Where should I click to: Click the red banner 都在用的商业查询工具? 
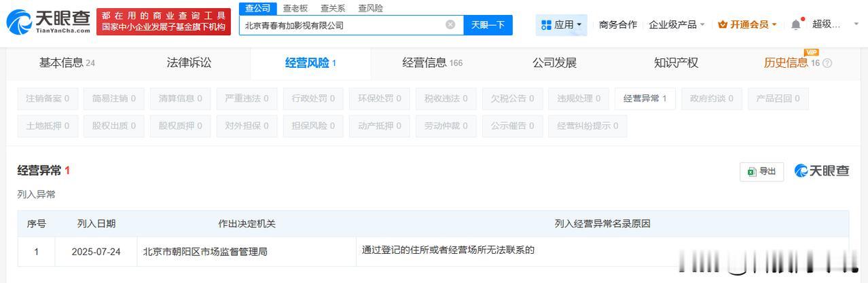[163, 21]
